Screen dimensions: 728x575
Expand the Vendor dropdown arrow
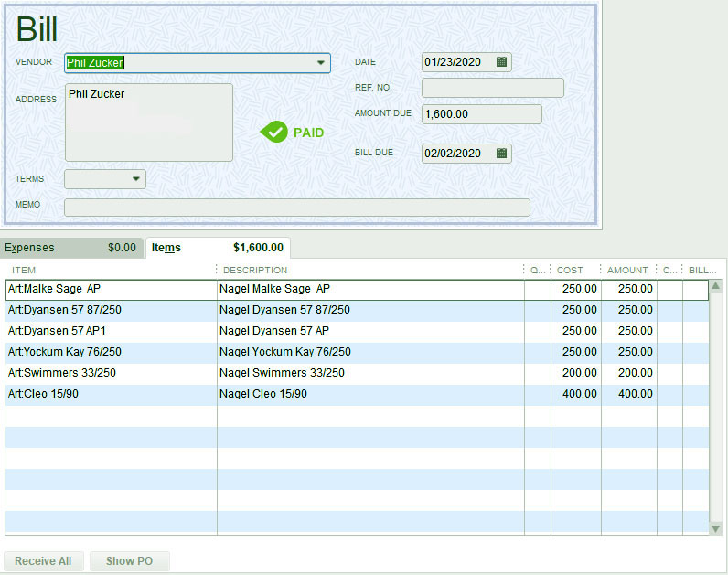(321, 63)
